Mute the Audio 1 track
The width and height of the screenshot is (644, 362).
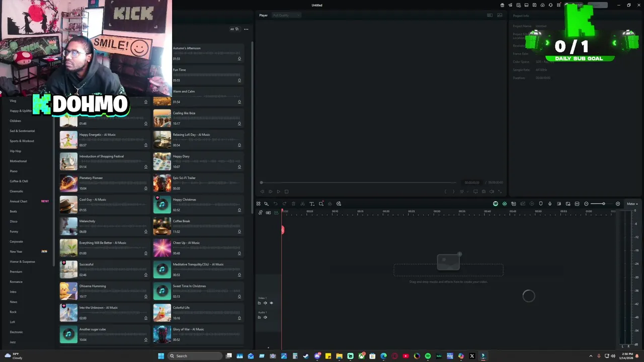click(265, 317)
